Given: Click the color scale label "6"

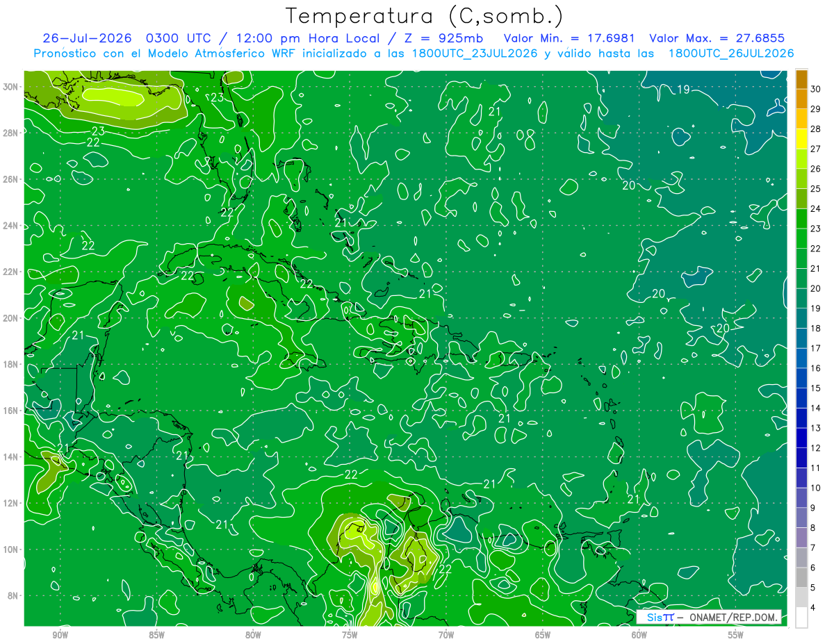Looking at the screenshot, I should 814,568.
